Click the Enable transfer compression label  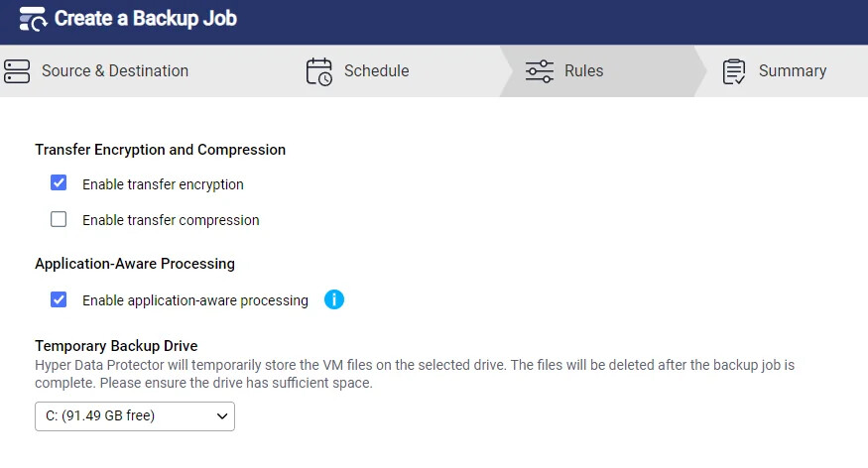(x=171, y=220)
